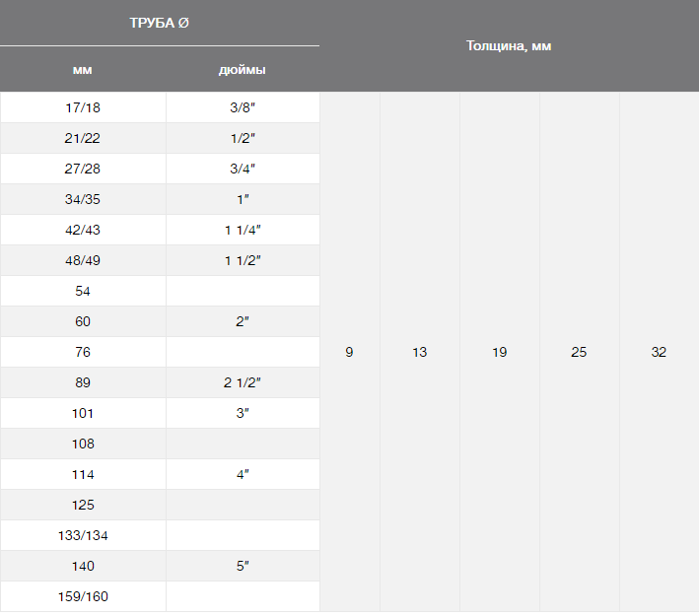Click the 5″ inch size cell
The height and width of the screenshot is (616, 699).
tap(242, 566)
